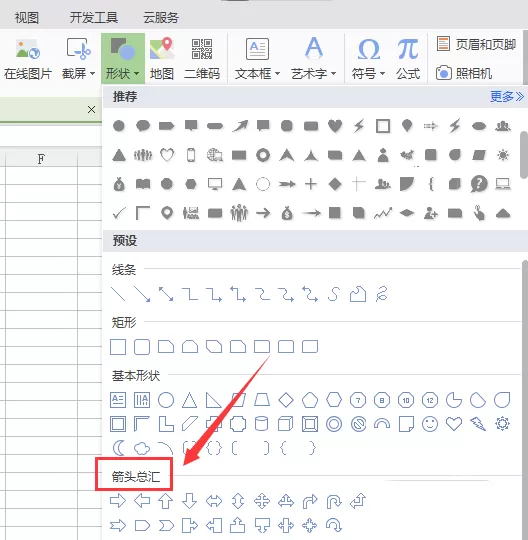Screen dimensions: 528x540
Task: Insert a 二维码 QR code
Action: [x=202, y=59]
